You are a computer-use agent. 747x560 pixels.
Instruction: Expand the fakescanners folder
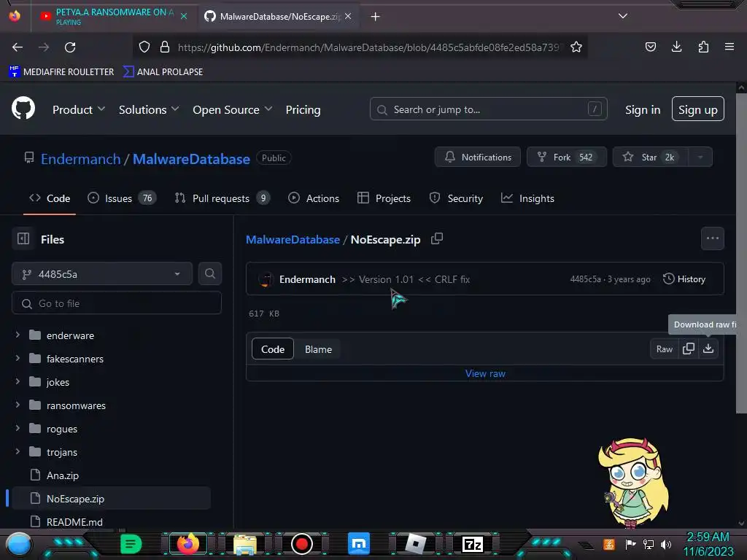tap(18, 358)
